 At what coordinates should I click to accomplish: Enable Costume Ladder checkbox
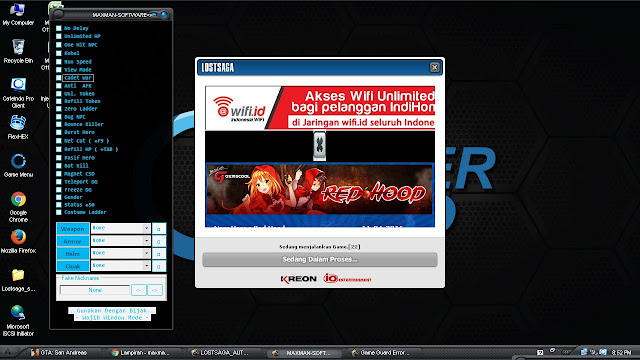point(59,212)
